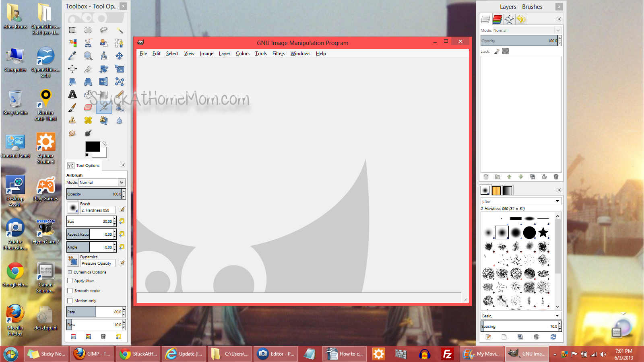The image size is (644, 362).
Task: Select the Heal bandage tool
Action: pyautogui.click(x=88, y=120)
